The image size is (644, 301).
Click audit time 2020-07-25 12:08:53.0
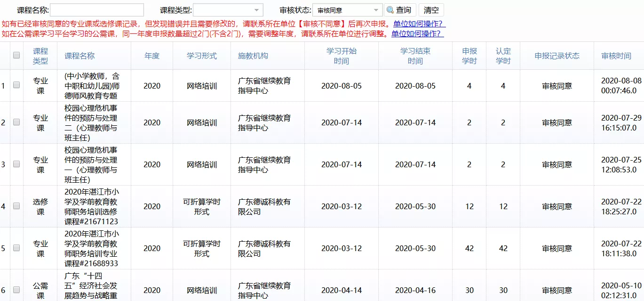[621, 164]
